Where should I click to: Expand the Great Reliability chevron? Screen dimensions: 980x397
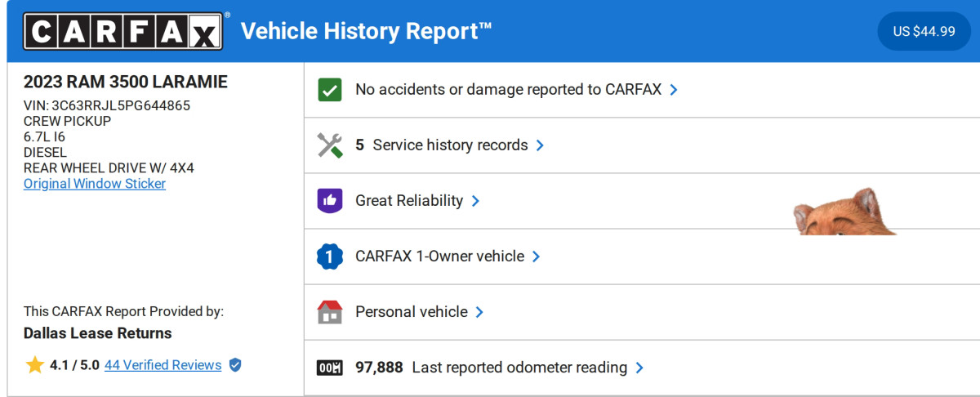(x=475, y=201)
